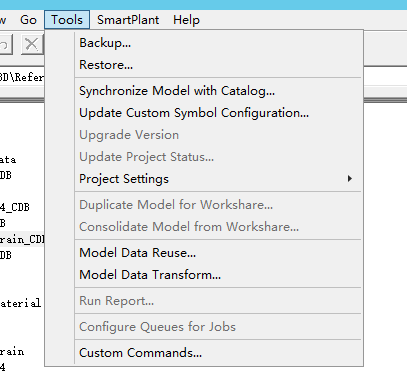Click the address path field
The image size is (407, 374).
click(22, 77)
